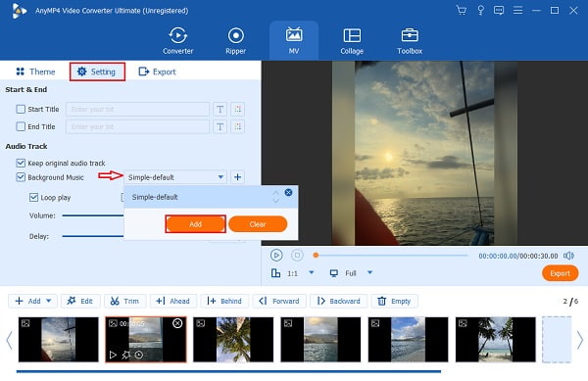Click the empty dashed add-clip placeholder
The image size is (588, 381).
tap(557, 340)
